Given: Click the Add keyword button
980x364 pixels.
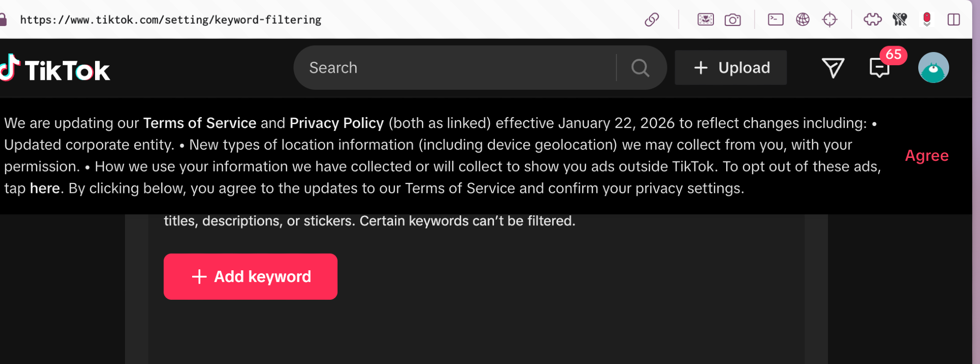Looking at the screenshot, I should (250, 277).
